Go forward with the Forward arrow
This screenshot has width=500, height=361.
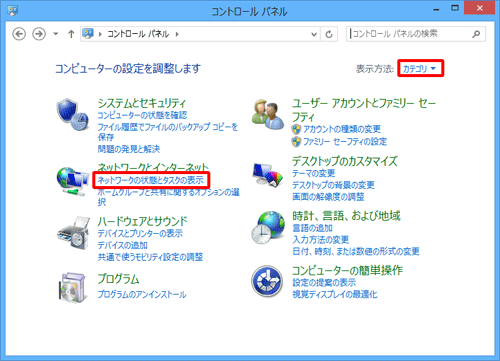(x=39, y=34)
